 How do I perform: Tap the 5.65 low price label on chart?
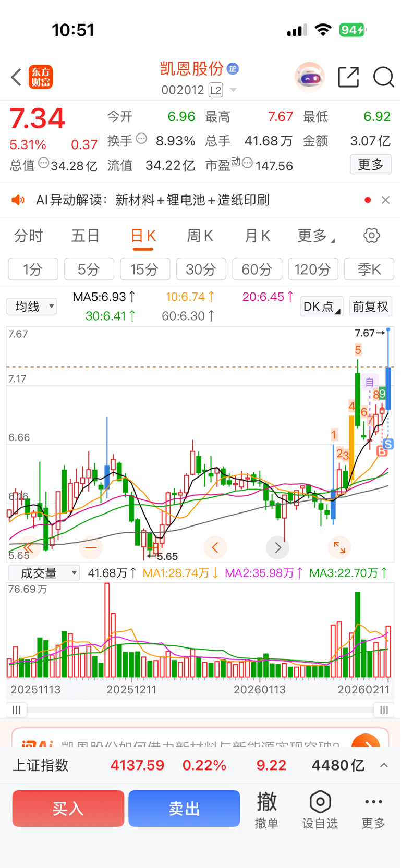[x=163, y=556]
